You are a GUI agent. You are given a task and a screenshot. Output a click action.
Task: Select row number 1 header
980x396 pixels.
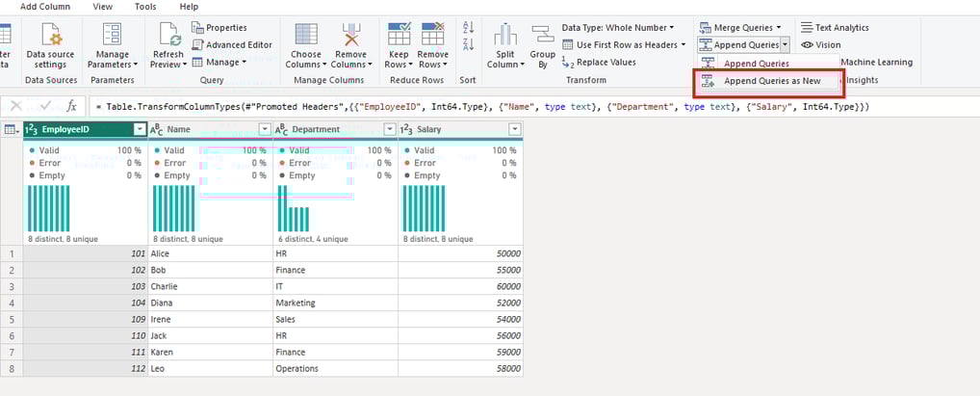click(12, 253)
